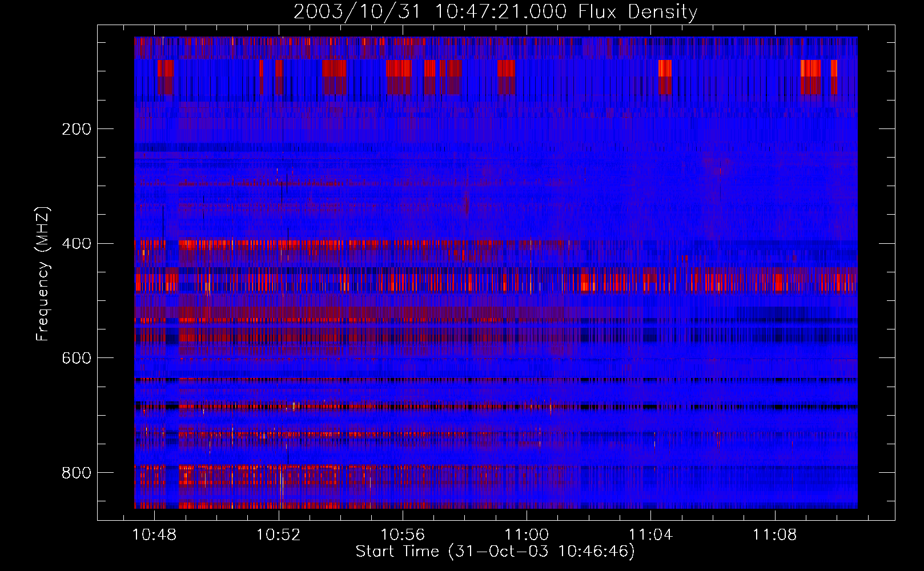Viewport: 924px width, 571px height.
Task: Click the 11:04 time tick label
Action: point(650,535)
